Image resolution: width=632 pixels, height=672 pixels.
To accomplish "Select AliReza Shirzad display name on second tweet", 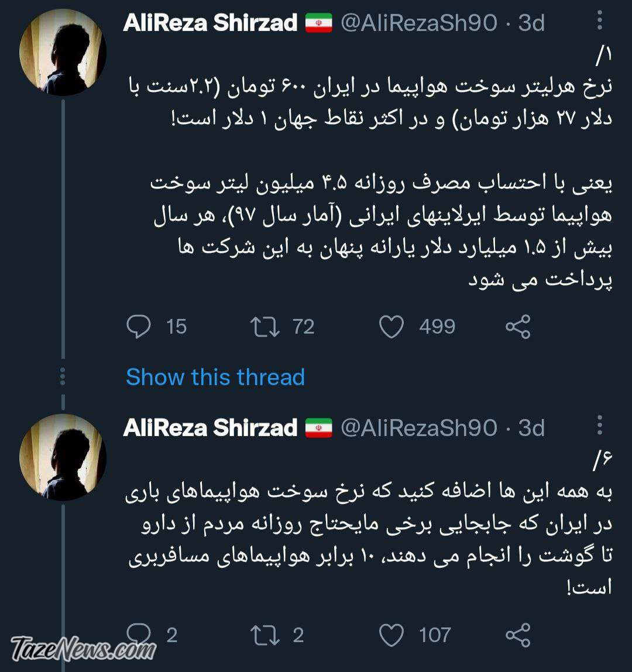I will tap(208, 428).
